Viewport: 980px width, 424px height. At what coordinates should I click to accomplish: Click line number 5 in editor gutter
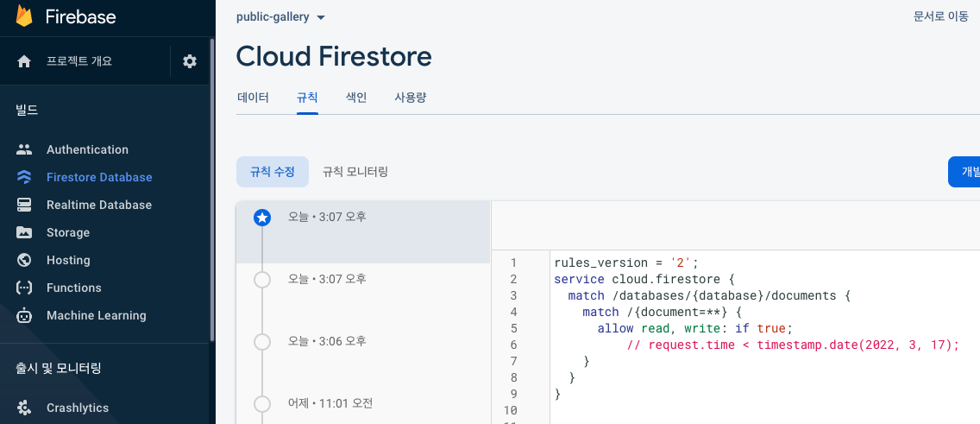click(x=513, y=328)
